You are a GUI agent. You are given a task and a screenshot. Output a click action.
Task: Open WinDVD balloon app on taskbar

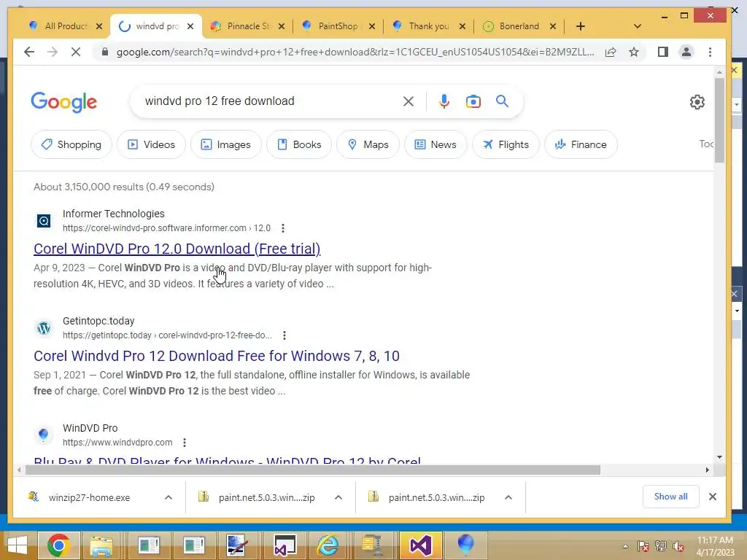(x=465, y=545)
